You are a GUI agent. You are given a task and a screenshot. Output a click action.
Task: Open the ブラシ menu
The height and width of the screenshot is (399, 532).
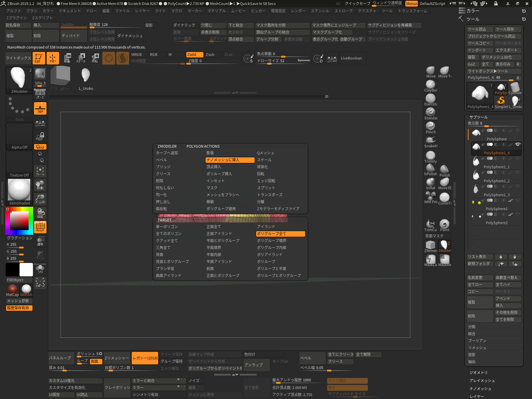tap(32, 11)
